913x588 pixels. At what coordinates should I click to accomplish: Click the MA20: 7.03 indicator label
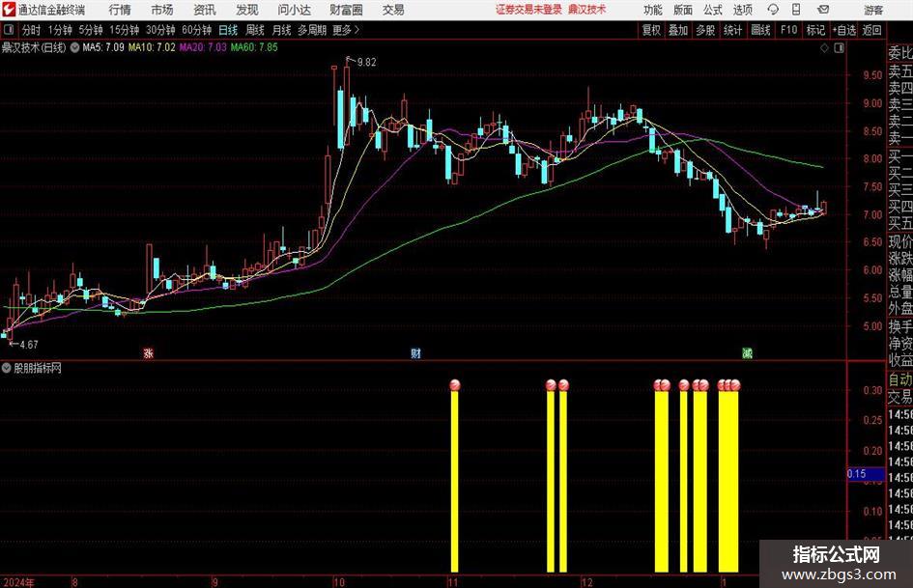(203, 47)
